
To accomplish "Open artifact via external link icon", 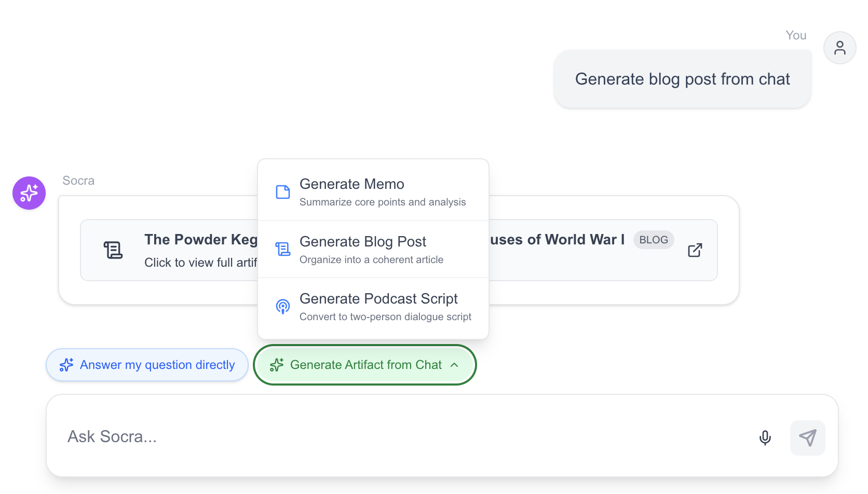I will tap(695, 250).
